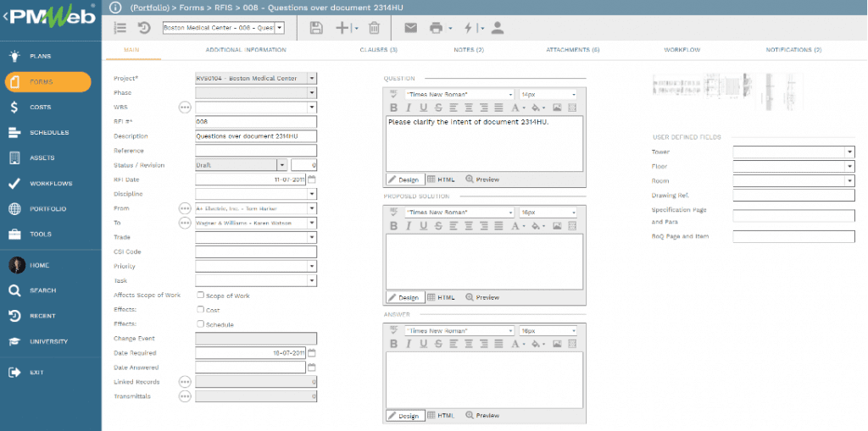Open Date Required calendar picker

point(312,353)
